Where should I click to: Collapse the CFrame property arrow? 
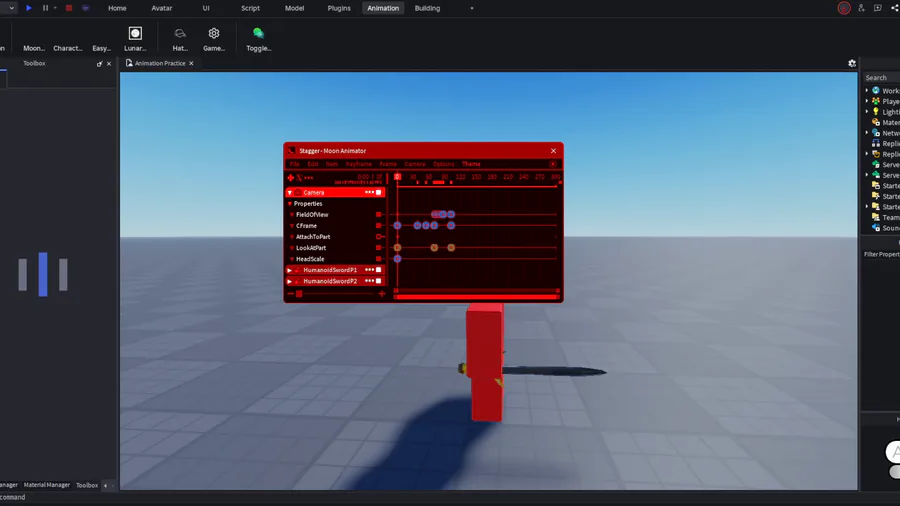click(x=292, y=225)
